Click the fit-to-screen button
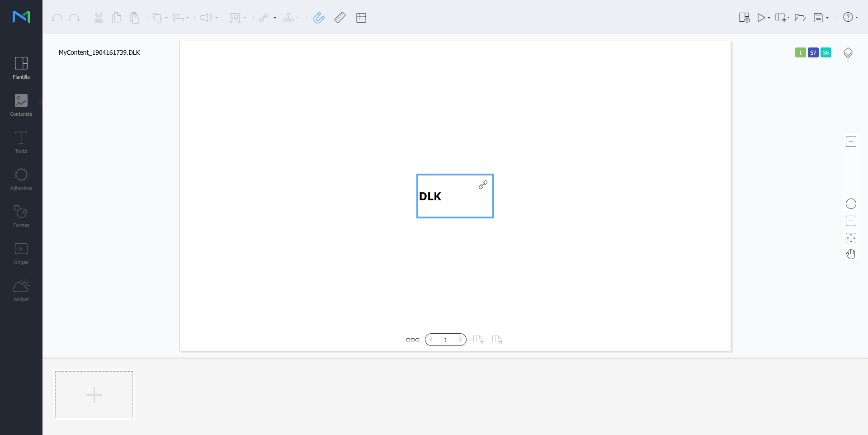 click(851, 238)
